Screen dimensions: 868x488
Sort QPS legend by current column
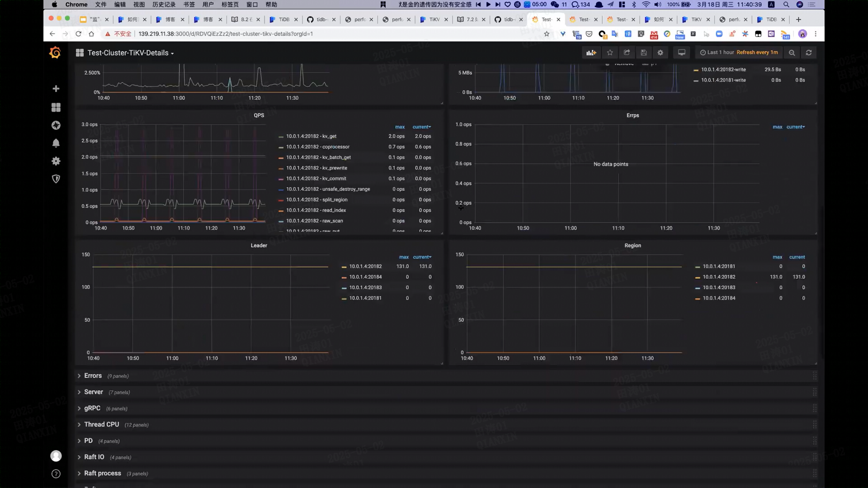tap(421, 127)
